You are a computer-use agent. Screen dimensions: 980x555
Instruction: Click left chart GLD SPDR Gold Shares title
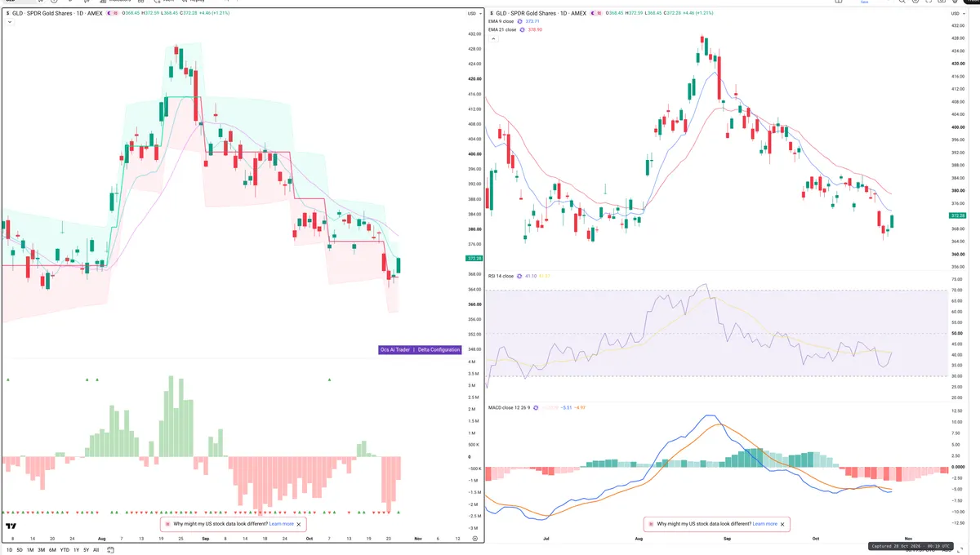click(57, 14)
